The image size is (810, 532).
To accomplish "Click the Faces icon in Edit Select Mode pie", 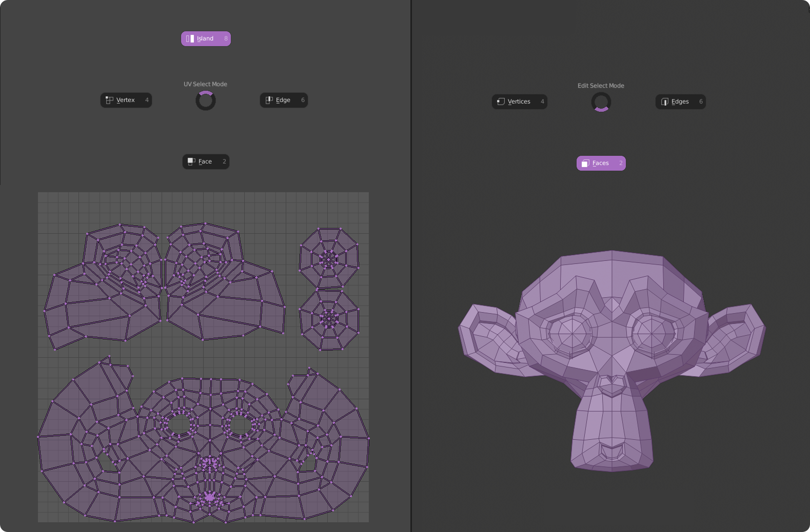I will (x=585, y=163).
